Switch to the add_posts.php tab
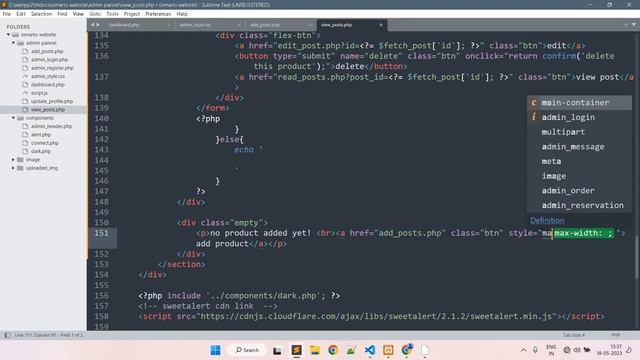Viewport: 640px width, 360px height. tap(265, 25)
